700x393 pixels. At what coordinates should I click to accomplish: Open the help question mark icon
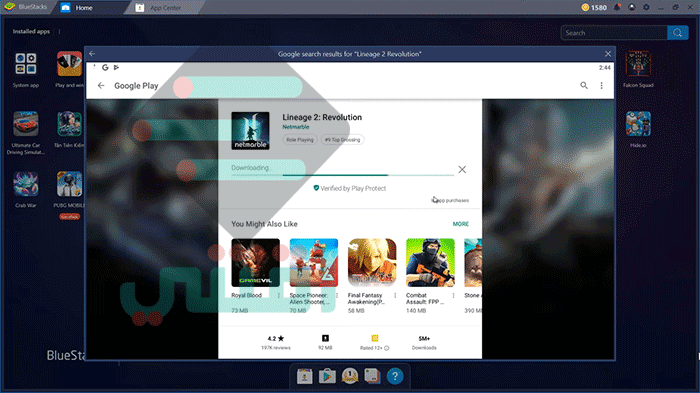pos(395,376)
